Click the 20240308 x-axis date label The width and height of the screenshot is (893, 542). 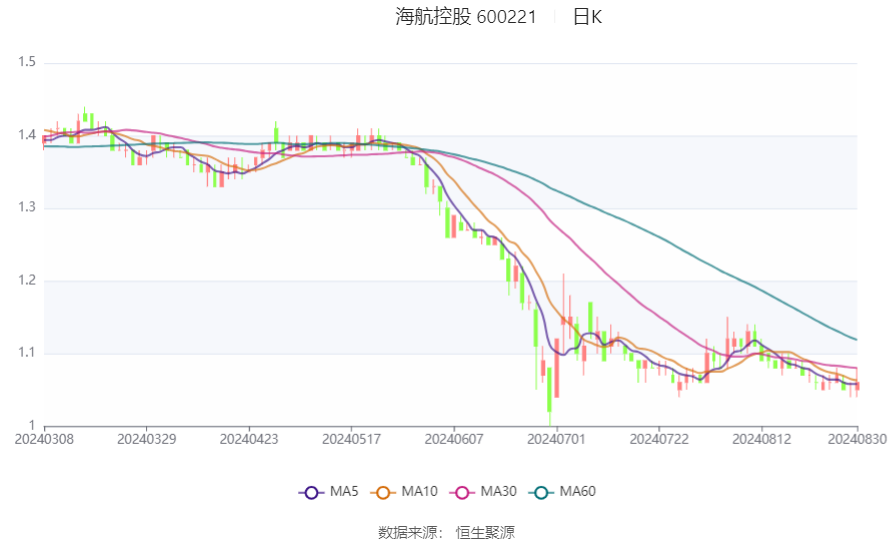coord(44,440)
